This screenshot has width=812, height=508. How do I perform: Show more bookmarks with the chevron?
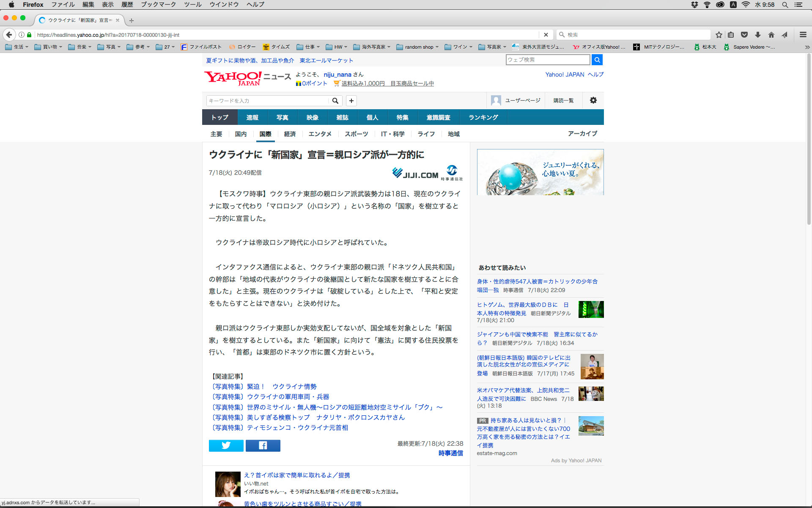pyautogui.click(x=807, y=47)
